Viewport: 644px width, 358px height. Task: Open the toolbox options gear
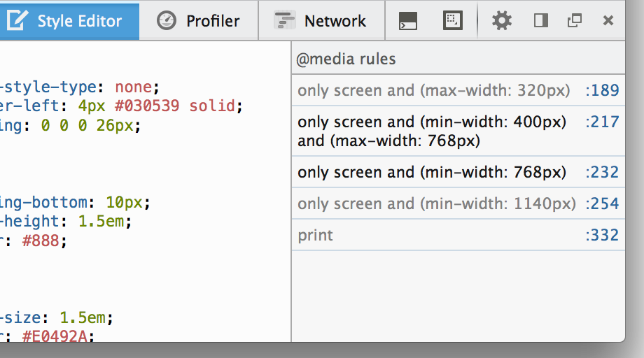pyautogui.click(x=502, y=21)
